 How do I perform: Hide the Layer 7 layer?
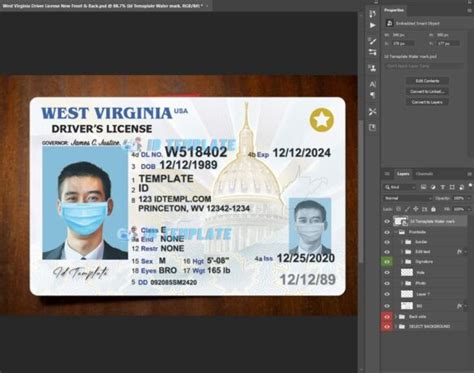pyautogui.click(x=387, y=294)
